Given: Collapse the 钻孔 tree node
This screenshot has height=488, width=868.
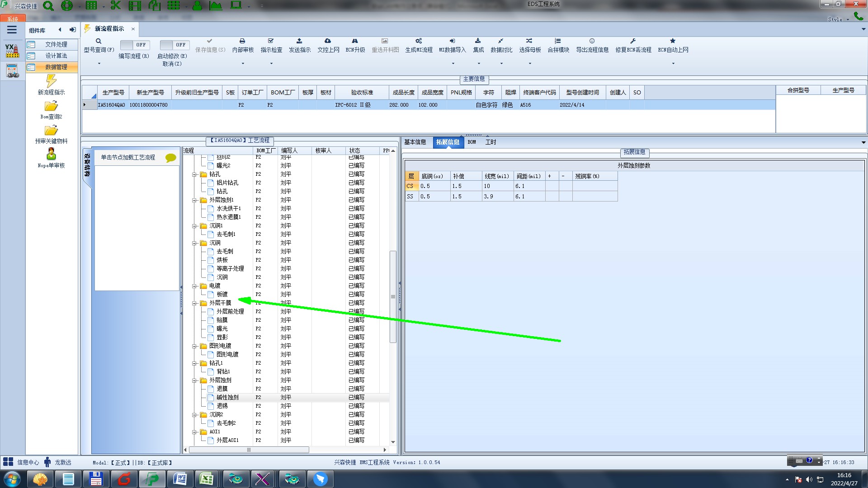Looking at the screenshot, I should pyautogui.click(x=194, y=174).
